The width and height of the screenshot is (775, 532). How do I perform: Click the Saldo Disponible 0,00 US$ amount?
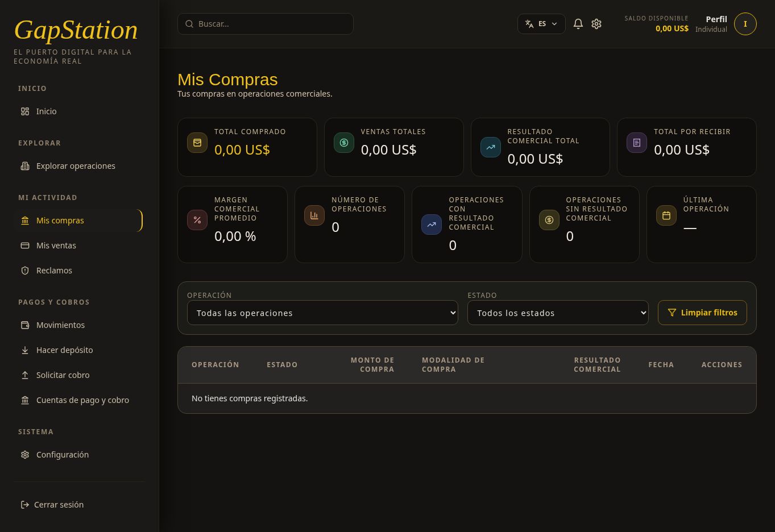pos(672,28)
